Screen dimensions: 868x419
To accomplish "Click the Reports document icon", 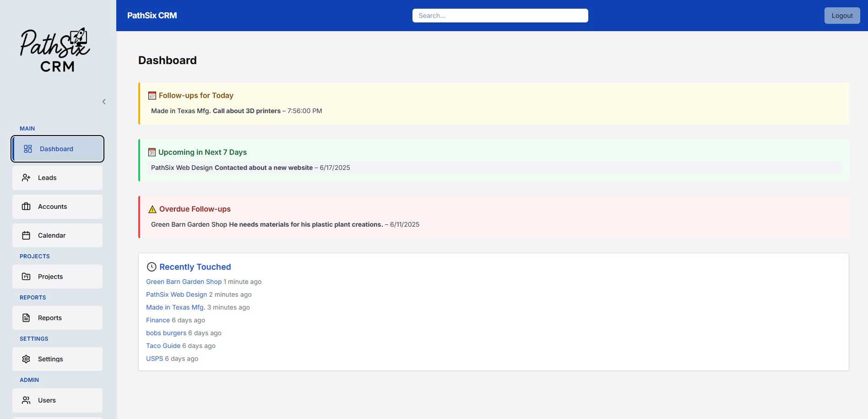I will (26, 317).
